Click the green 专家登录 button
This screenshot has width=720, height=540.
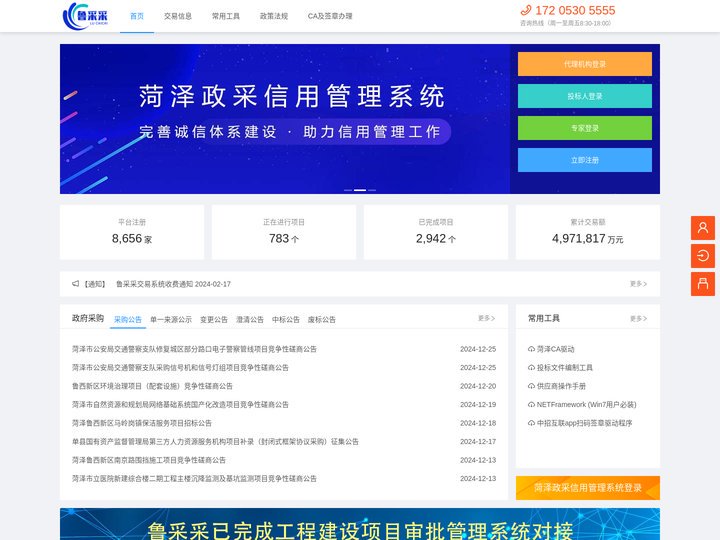click(x=585, y=128)
